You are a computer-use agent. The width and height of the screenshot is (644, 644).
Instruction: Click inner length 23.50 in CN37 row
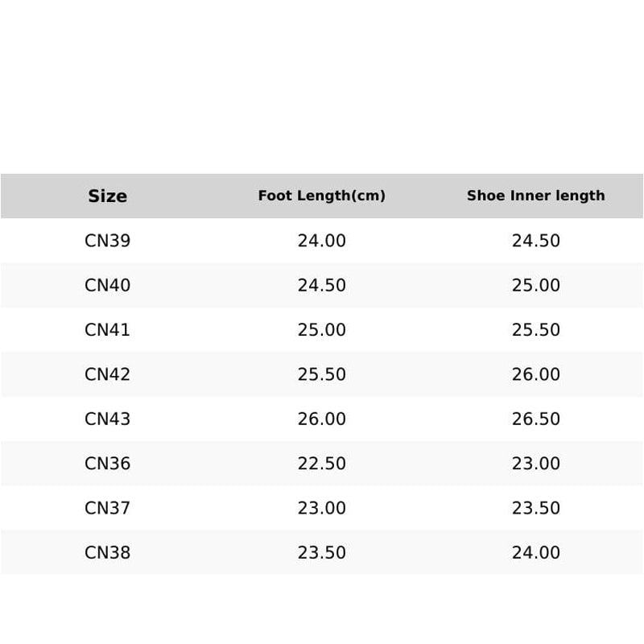(x=535, y=508)
